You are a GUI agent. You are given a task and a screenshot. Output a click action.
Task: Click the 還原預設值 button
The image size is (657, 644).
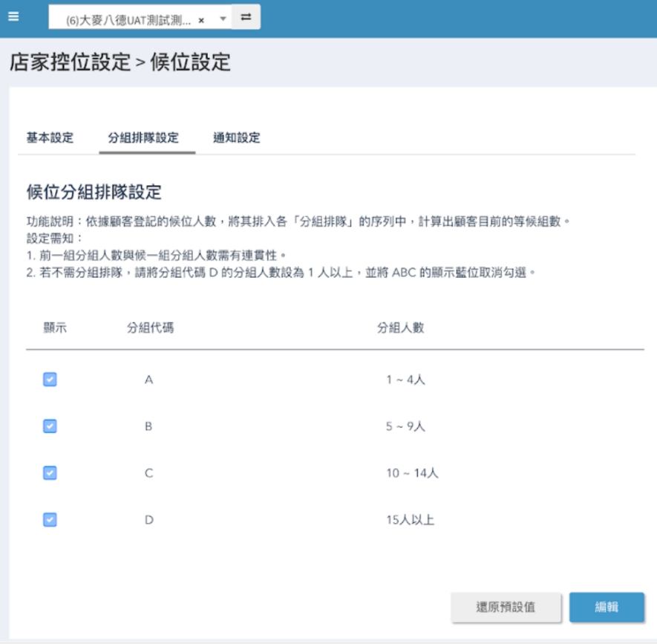506,607
